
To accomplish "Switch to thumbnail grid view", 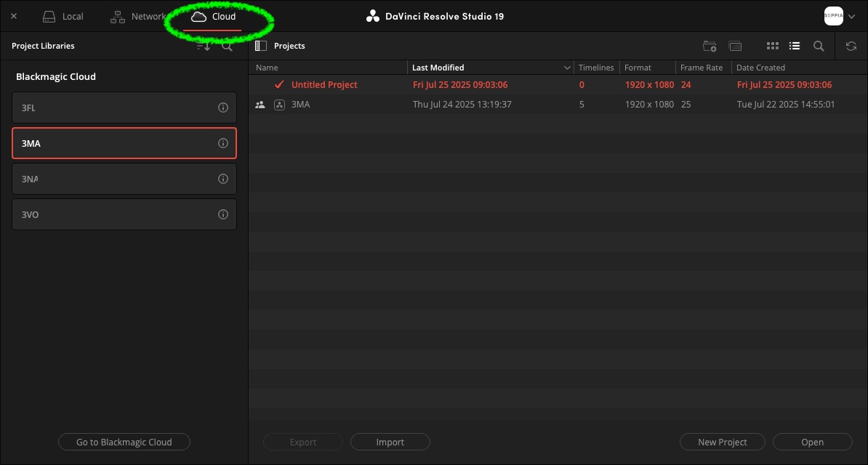I will 773,46.
